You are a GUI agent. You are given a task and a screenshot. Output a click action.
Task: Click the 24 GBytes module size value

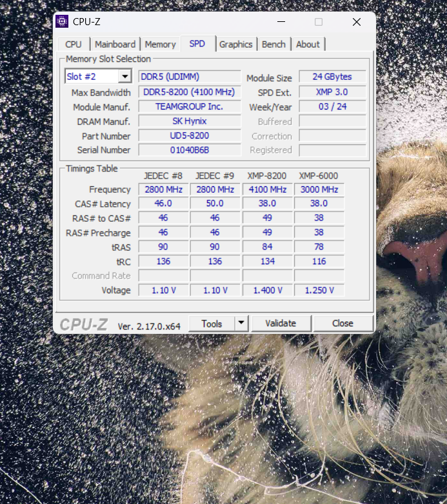point(332,77)
